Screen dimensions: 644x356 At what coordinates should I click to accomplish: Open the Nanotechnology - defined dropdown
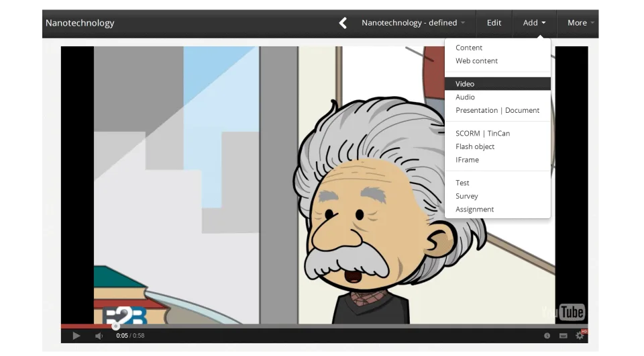(413, 23)
